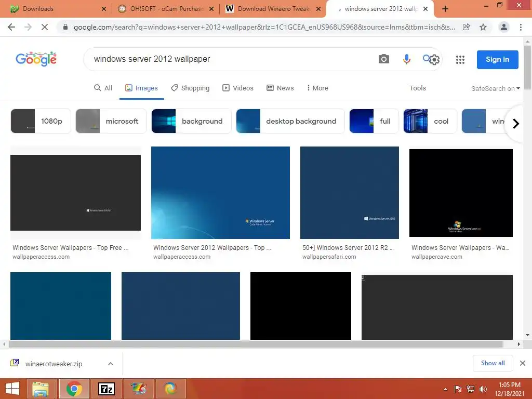Click the magnifier search button

pyautogui.click(x=426, y=58)
